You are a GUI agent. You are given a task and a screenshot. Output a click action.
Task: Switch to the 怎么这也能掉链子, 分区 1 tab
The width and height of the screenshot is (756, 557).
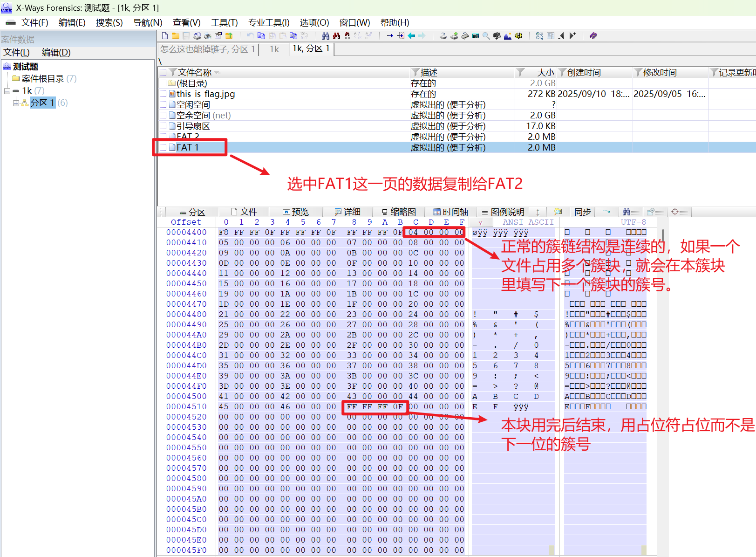[208, 49]
